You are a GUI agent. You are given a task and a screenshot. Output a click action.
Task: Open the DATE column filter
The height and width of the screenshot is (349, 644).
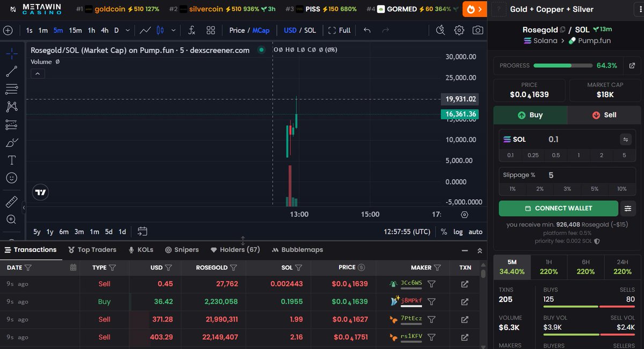[x=28, y=267]
